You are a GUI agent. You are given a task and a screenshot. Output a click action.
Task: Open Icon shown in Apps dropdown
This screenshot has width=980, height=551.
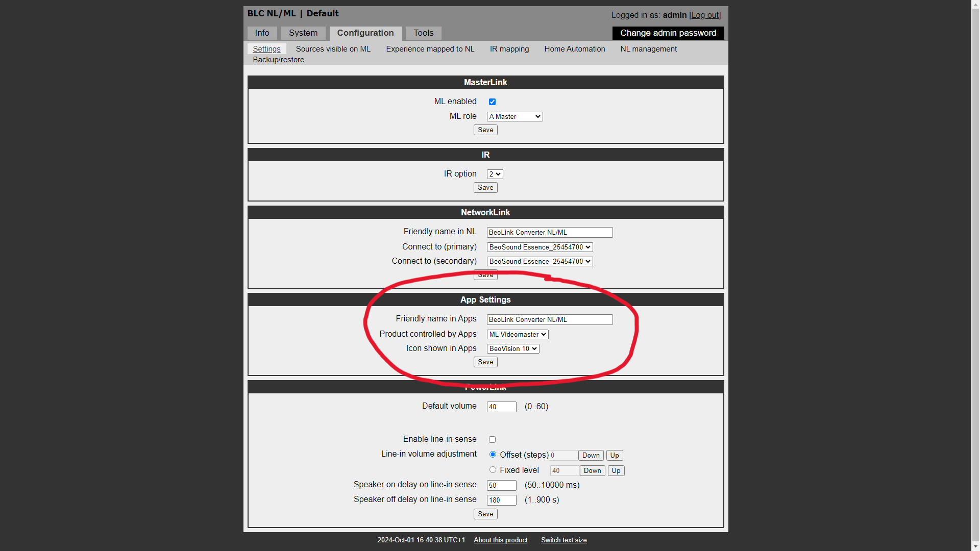click(513, 348)
